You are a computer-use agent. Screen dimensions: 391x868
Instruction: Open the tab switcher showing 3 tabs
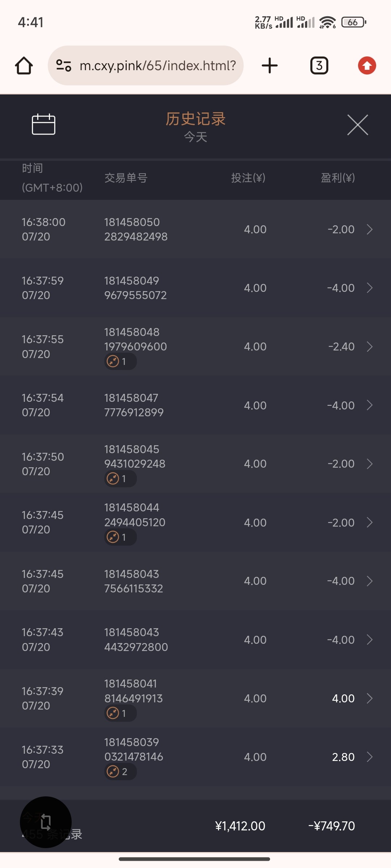(x=319, y=65)
